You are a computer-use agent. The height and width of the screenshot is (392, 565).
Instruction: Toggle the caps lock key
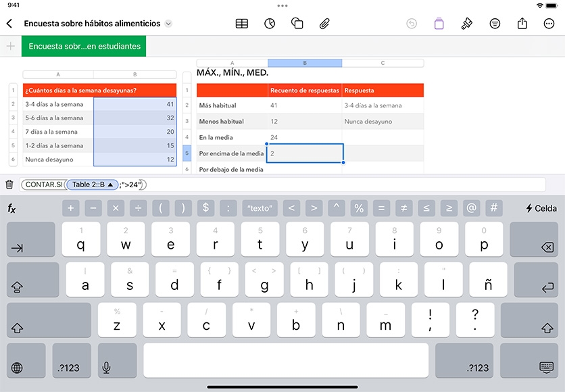[33, 280]
